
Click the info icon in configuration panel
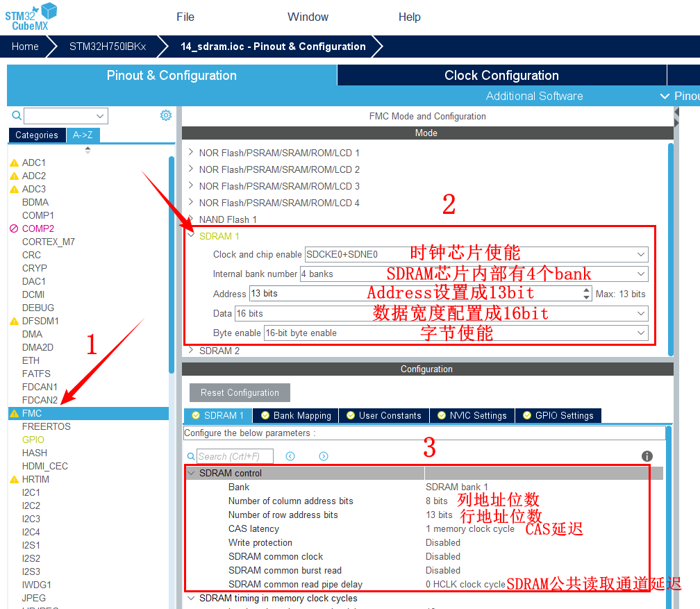pos(647,456)
